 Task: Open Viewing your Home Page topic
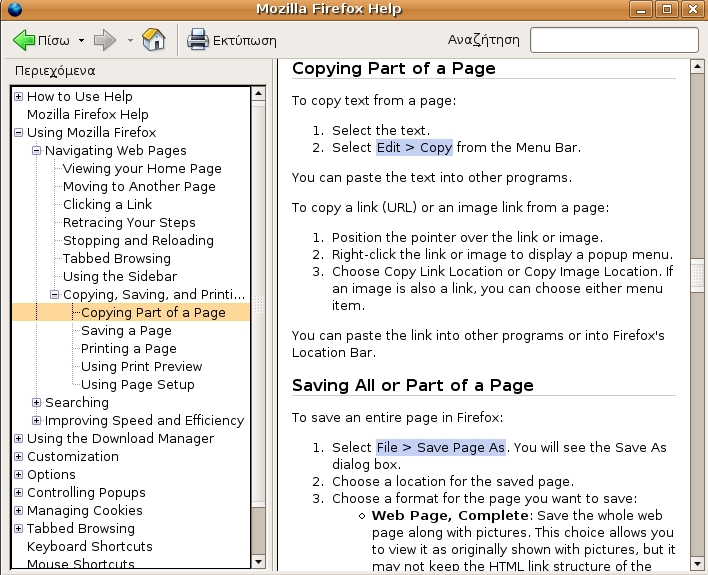click(x=142, y=168)
